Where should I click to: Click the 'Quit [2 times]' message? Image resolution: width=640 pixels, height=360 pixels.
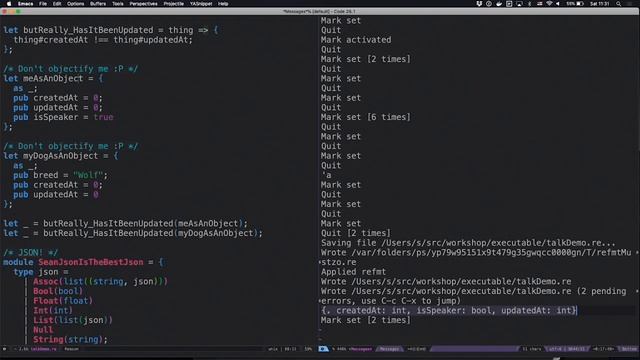(x=356, y=233)
